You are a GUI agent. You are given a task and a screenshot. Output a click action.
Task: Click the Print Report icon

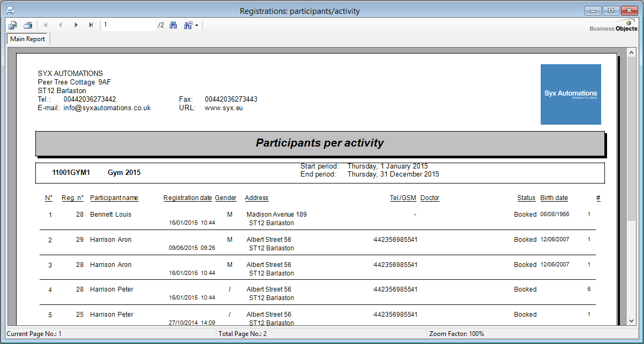point(28,25)
